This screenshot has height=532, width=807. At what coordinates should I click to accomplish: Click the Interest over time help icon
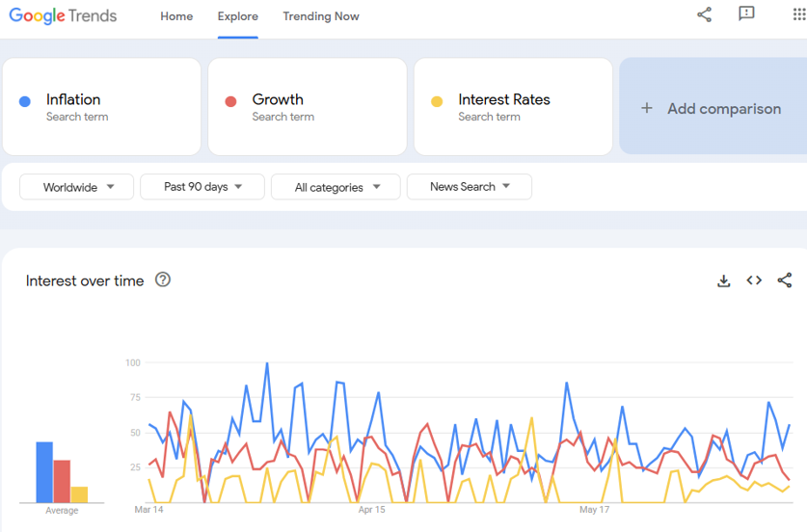click(x=163, y=279)
